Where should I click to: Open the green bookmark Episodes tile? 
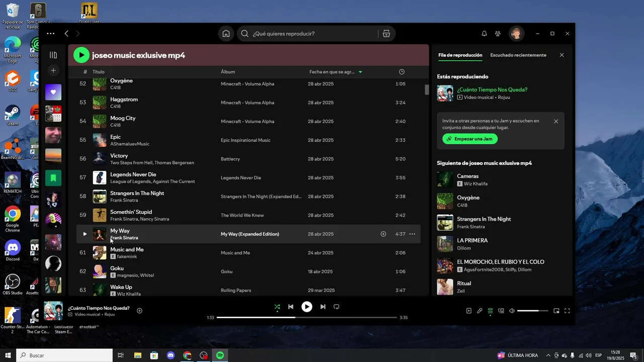(53, 177)
